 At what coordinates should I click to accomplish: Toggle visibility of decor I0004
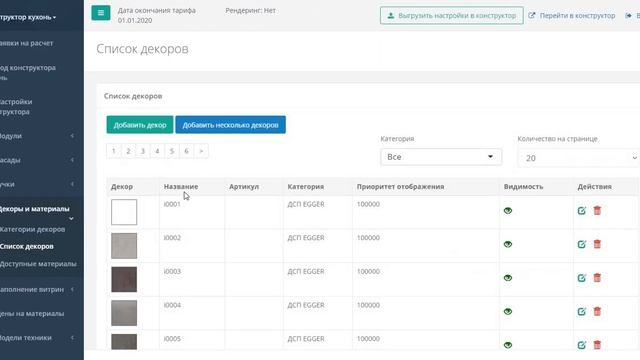pyautogui.click(x=508, y=311)
